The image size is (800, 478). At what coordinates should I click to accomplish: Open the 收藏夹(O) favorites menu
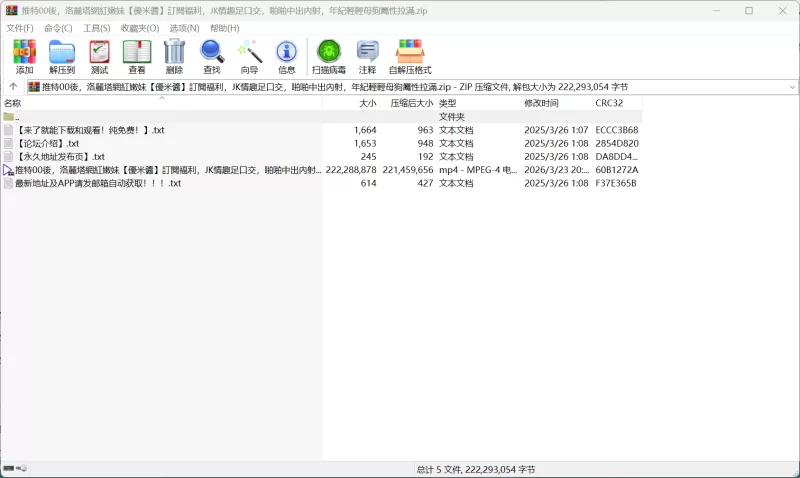click(140, 28)
